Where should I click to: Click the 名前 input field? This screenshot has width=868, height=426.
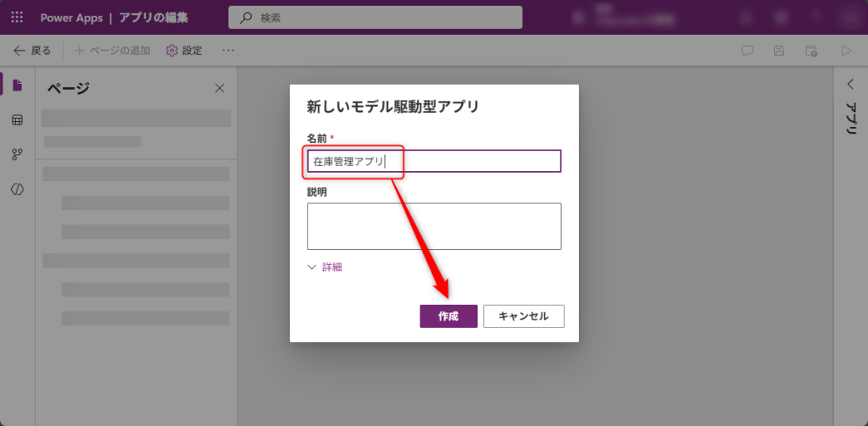click(x=434, y=161)
